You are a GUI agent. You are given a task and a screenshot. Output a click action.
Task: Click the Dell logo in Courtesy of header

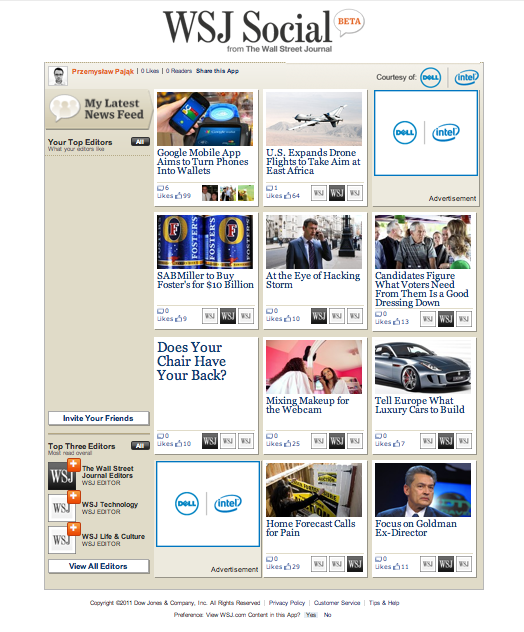(430, 77)
